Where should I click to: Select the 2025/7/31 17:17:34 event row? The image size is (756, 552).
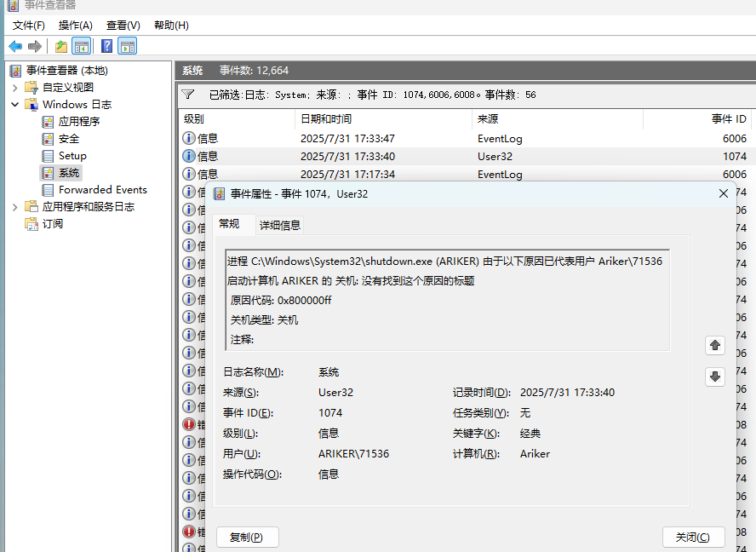coord(467,174)
